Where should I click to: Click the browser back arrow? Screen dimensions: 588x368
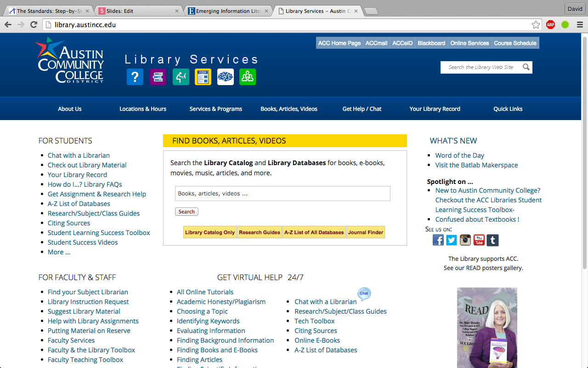tap(8, 24)
